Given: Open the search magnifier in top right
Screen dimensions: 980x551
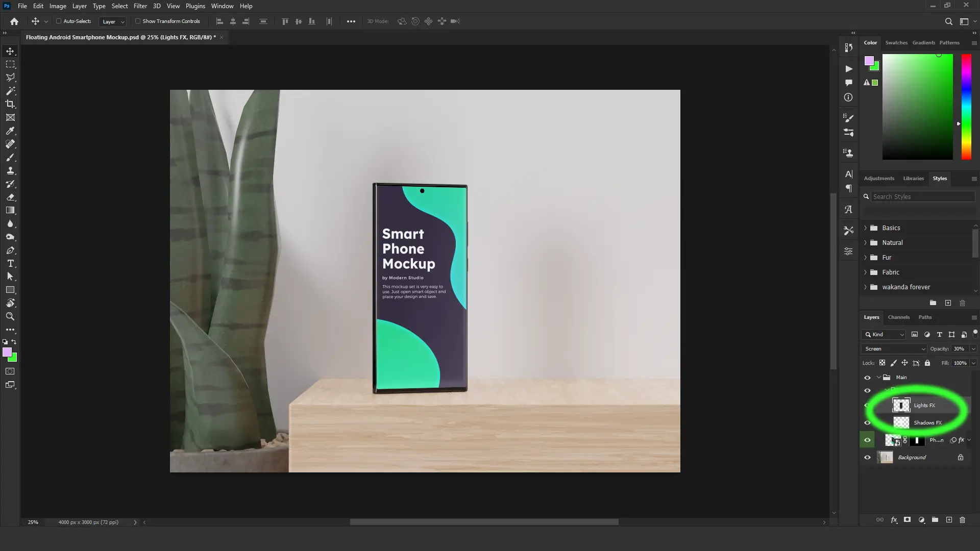Looking at the screenshot, I should click(948, 21).
